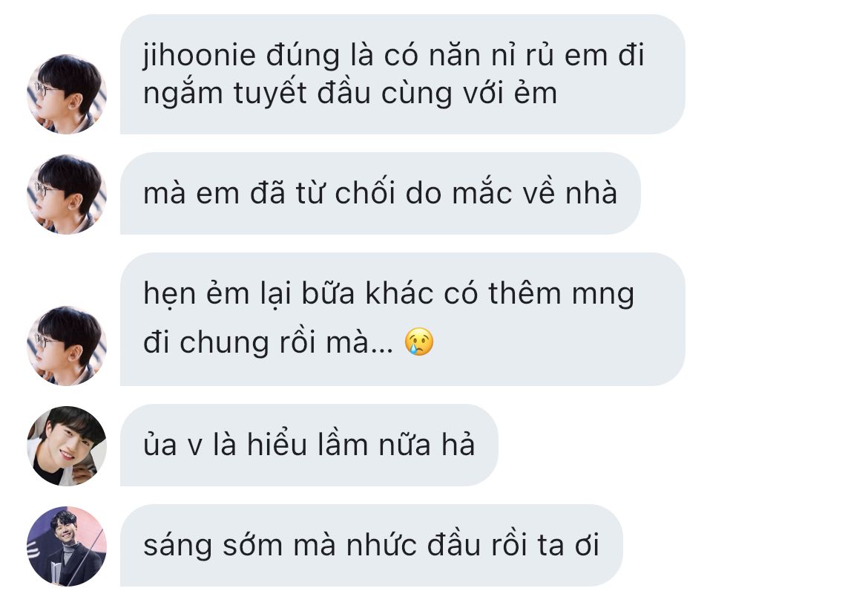The height and width of the screenshot is (591, 868).
Task: Tap the avatar next to "mà em đã từ chối"
Action: (x=67, y=194)
